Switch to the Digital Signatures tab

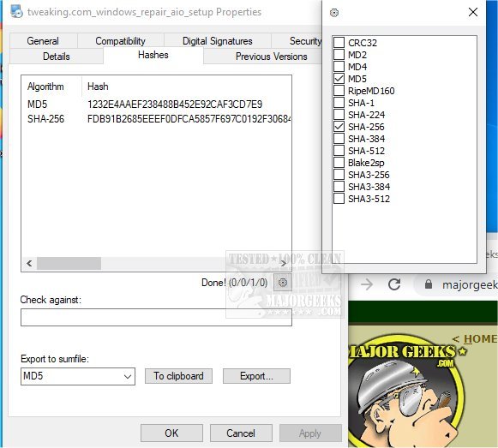click(217, 41)
